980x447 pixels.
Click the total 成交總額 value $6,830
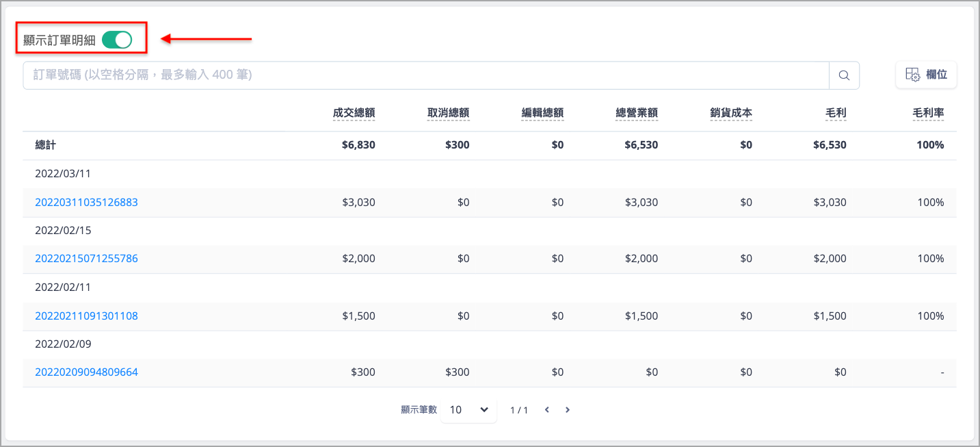(x=358, y=145)
